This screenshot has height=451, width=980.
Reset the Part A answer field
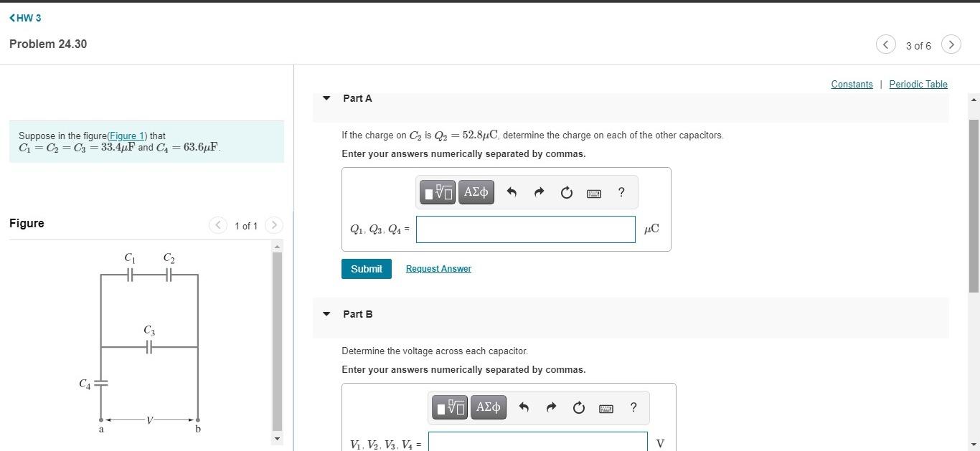point(566,192)
